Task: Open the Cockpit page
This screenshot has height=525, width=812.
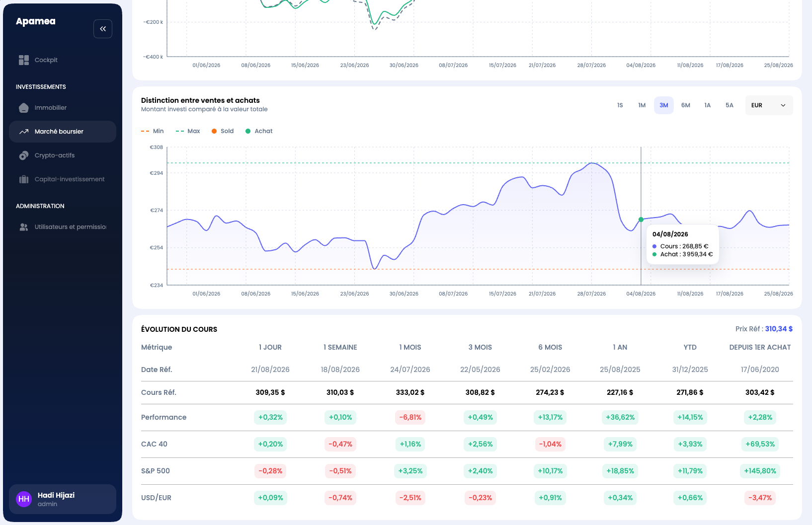Action: click(63, 60)
